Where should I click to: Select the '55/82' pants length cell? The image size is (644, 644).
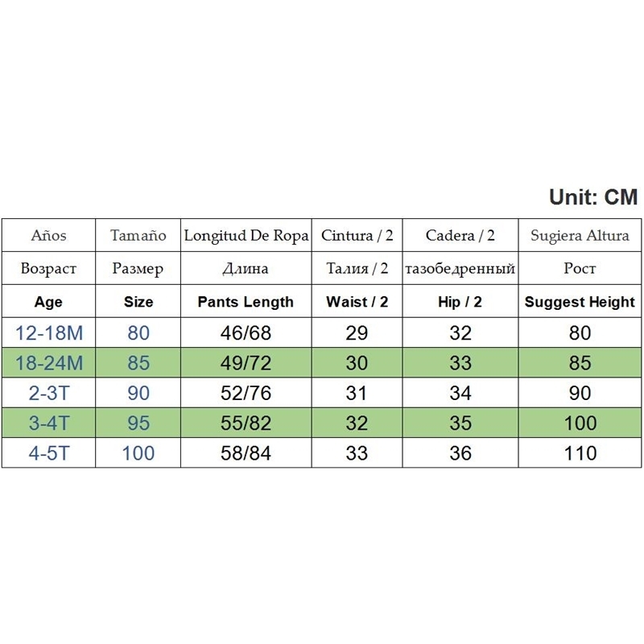point(246,423)
